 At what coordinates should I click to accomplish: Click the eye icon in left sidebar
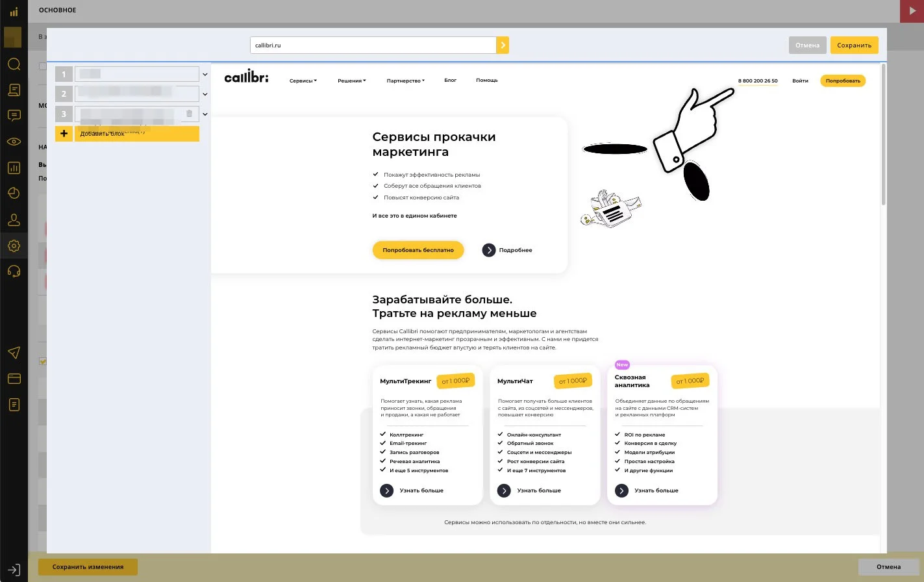coord(14,142)
